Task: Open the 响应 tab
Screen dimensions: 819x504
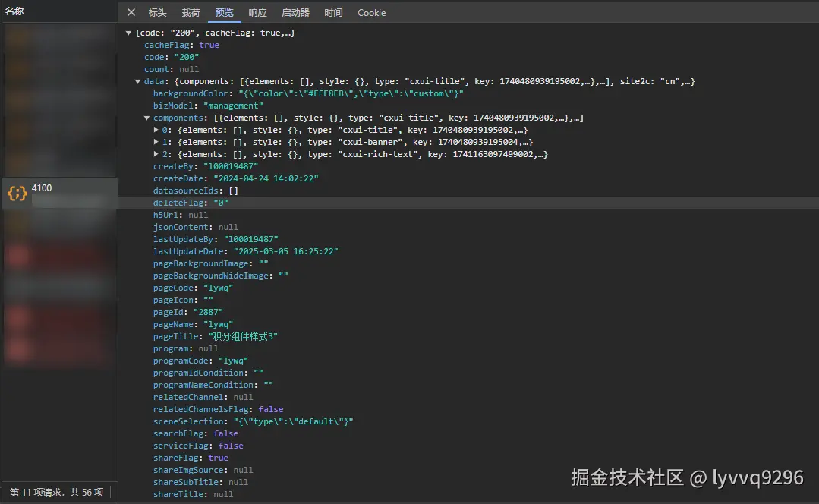Action: (x=257, y=13)
